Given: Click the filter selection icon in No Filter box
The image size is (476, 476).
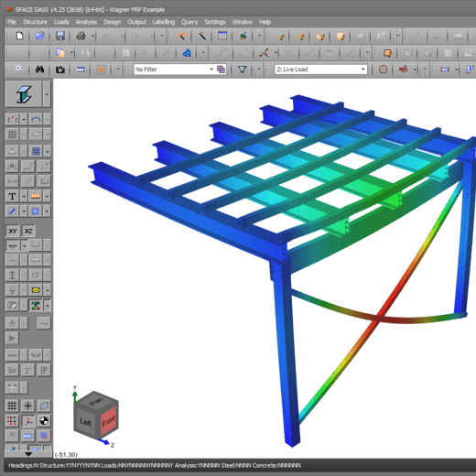Looking at the screenshot, I should 221,70.
